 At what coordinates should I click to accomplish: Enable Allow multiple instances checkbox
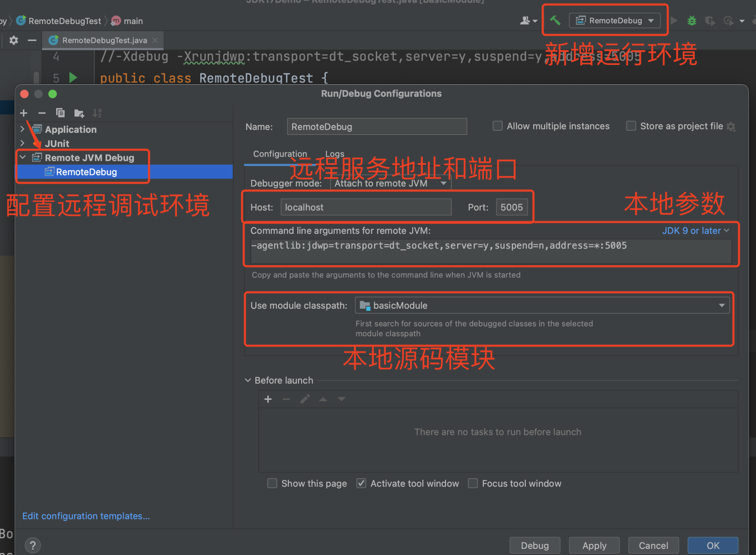pos(497,126)
